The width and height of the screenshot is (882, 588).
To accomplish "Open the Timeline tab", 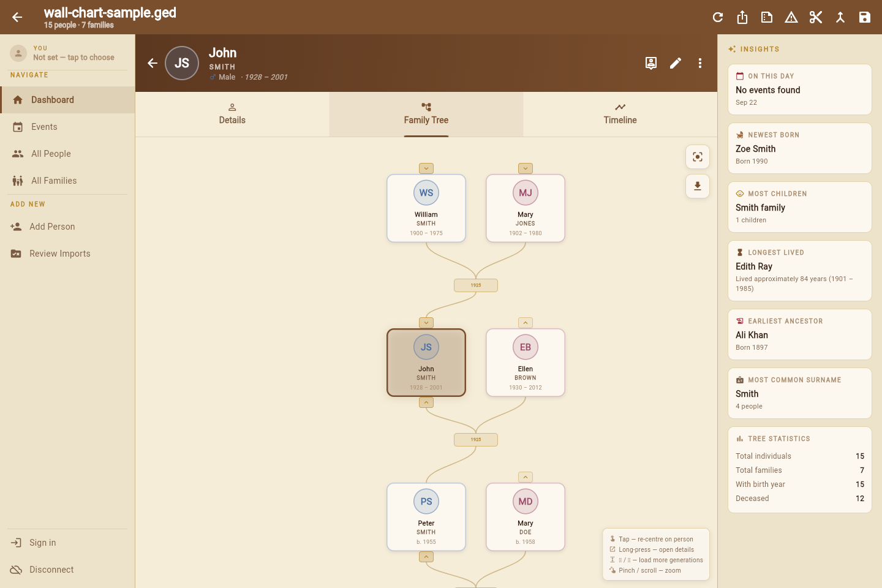I will [x=620, y=115].
